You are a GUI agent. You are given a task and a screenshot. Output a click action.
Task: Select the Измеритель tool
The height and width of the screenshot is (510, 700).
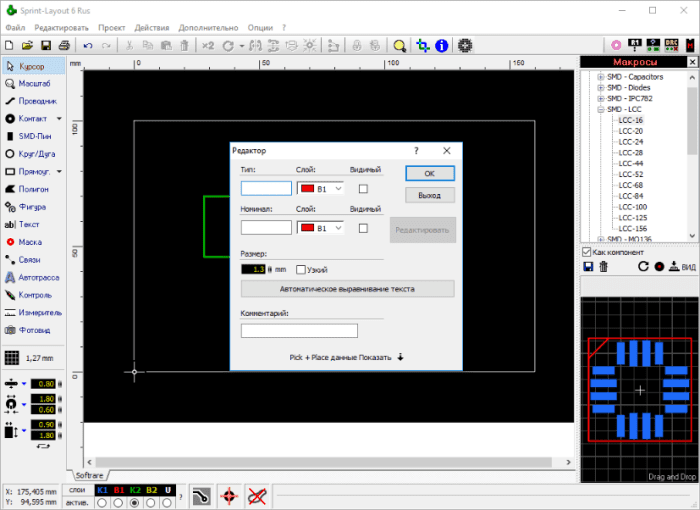(33, 313)
